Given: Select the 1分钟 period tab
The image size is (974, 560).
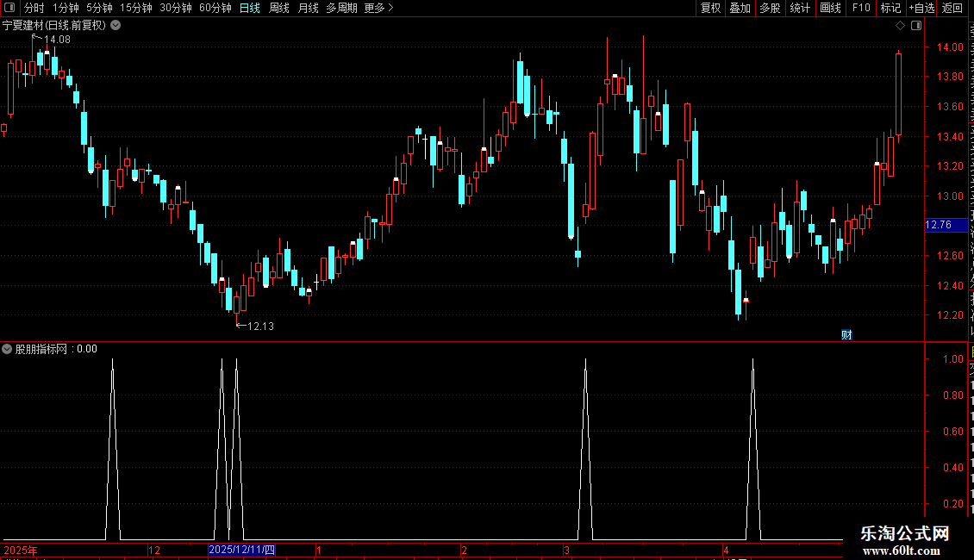Looking at the screenshot, I should (x=66, y=8).
